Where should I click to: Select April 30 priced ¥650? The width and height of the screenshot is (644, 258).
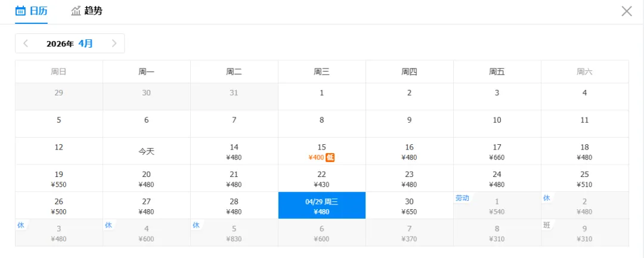pyautogui.click(x=410, y=205)
